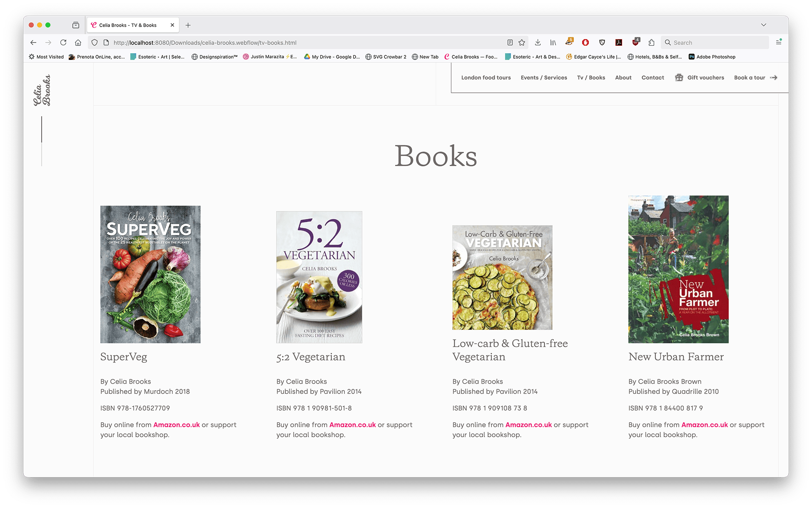812x508 pixels.
Task: Open the extensions puzzle piece menu
Action: 652,42
